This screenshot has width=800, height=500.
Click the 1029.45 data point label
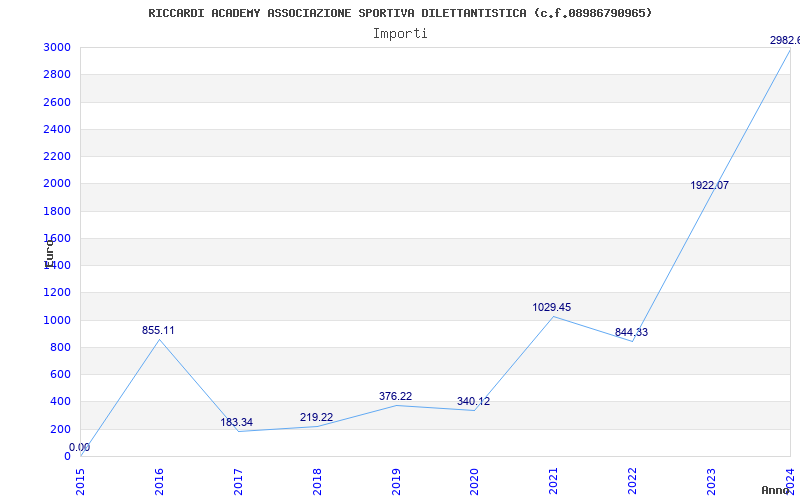pos(552,307)
